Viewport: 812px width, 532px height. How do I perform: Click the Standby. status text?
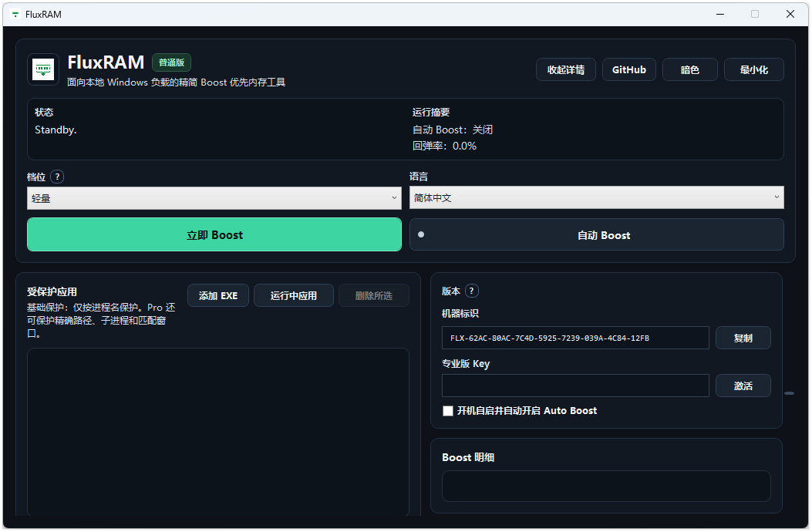tap(56, 130)
